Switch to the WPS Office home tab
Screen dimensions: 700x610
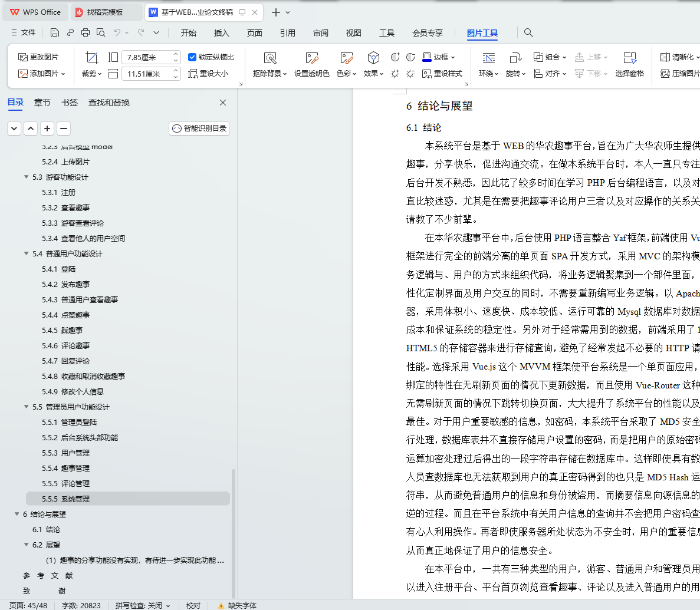tap(36, 12)
